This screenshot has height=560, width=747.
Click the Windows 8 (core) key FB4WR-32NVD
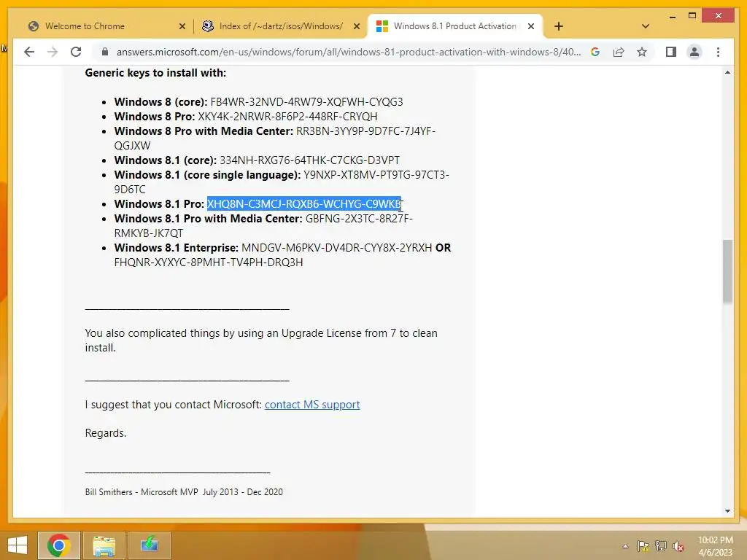(306, 102)
